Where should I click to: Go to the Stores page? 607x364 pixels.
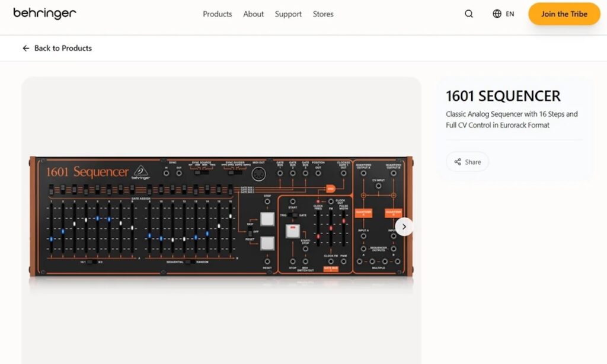point(323,14)
